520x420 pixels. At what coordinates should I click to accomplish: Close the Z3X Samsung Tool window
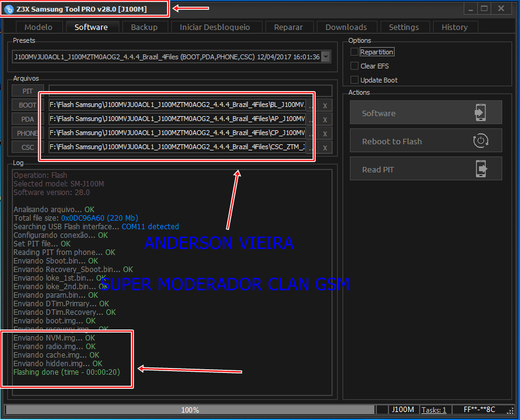(x=501, y=9)
